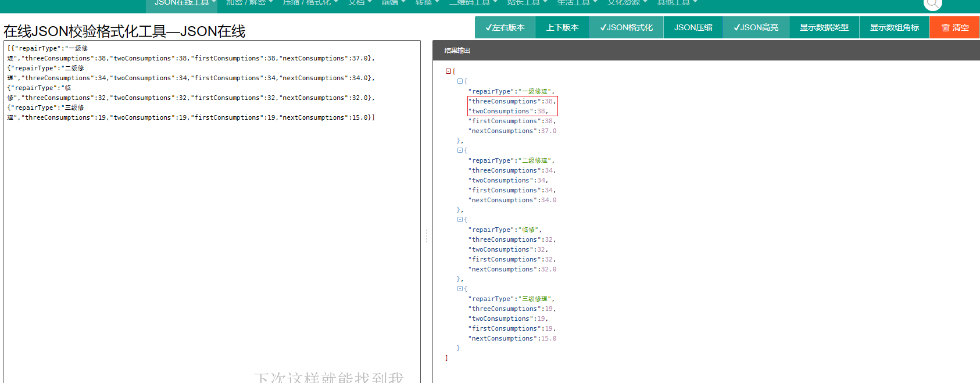Click "firstConsumptions":38 in the output
Viewport: 980px width, 383px height.
tap(513, 121)
